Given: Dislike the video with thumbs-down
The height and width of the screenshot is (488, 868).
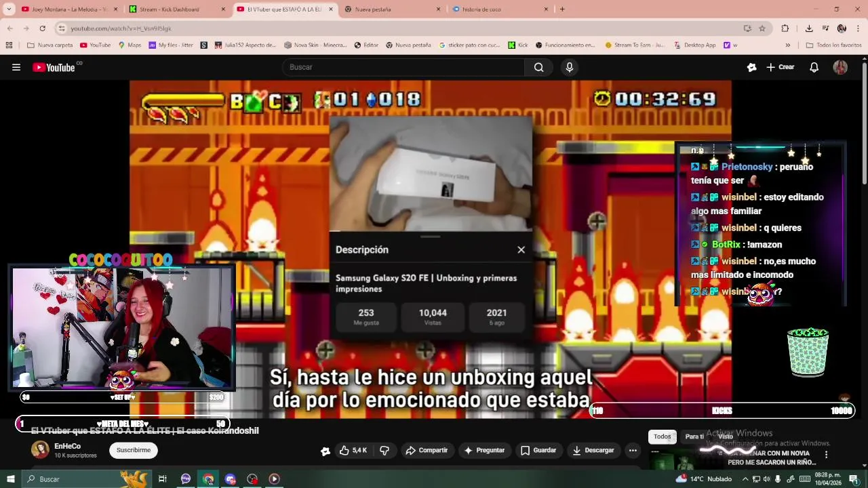Looking at the screenshot, I should coord(384,450).
